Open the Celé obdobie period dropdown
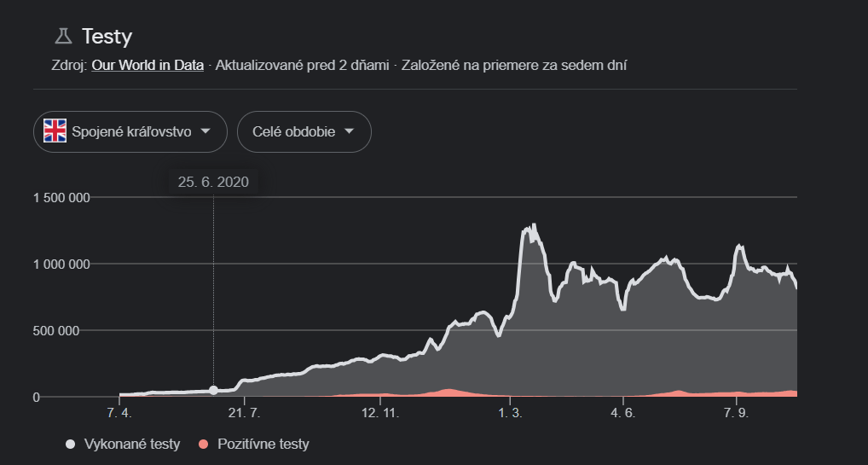The width and height of the screenshot is (868, 465). click(304, 131)
